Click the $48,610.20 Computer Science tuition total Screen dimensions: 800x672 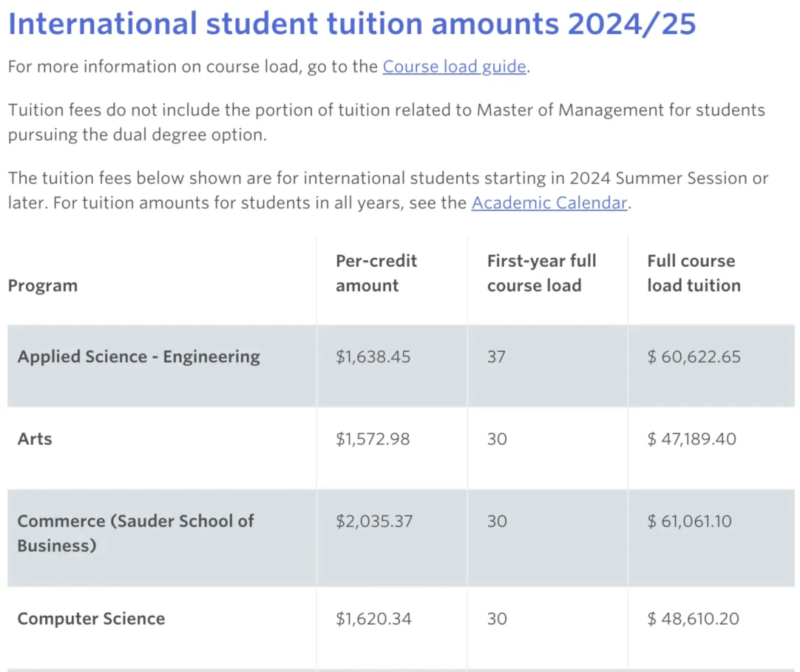coord(693,619)
